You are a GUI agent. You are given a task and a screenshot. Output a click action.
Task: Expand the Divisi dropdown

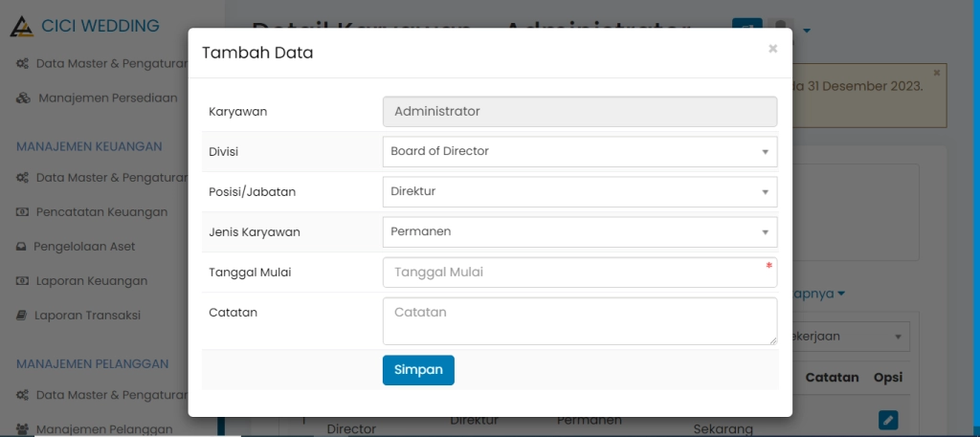579,151
